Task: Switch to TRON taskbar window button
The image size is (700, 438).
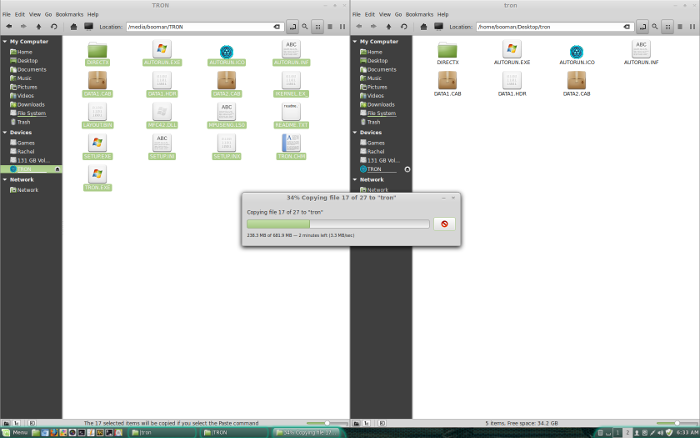Action: [x=233, y=433]
